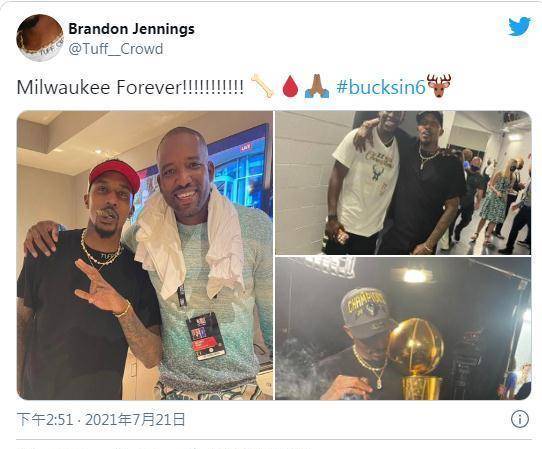Screen dimensions: 542x449
Task: Click the Twitter bird logo
Action: click(519, 27)
